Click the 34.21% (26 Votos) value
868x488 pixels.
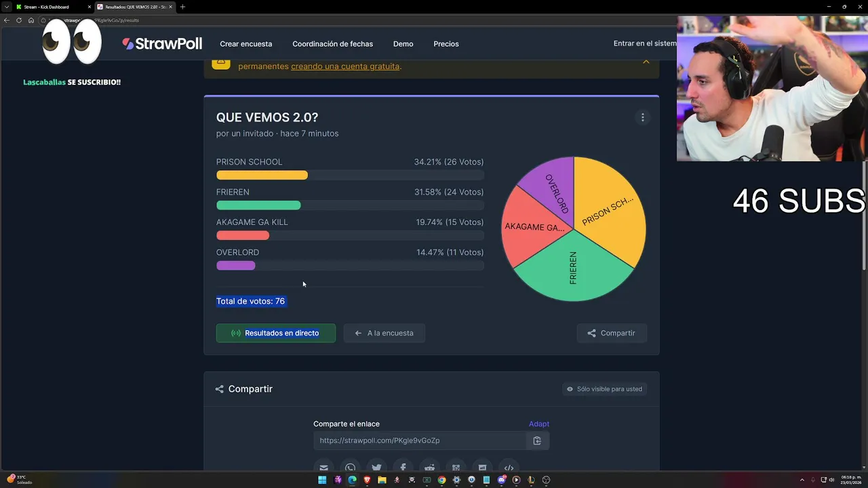tap(449, 162)
